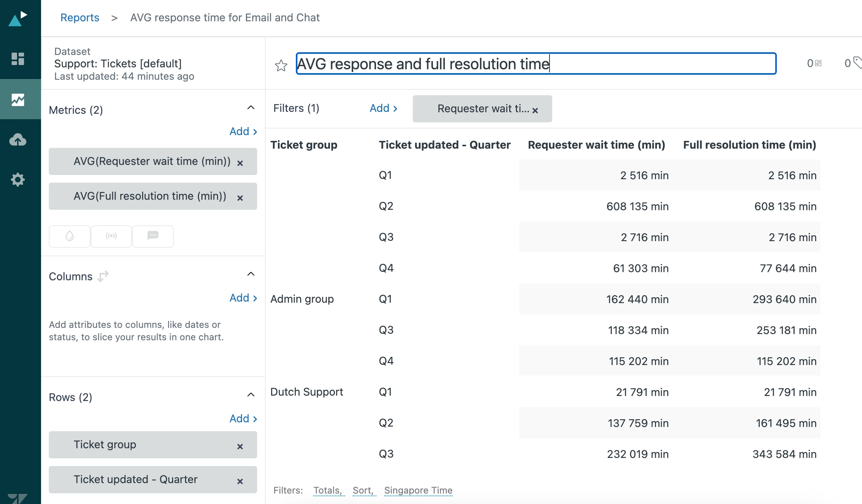Star this report as favorite
This screenshot has height=504, width=862.
tap(281, 65)
